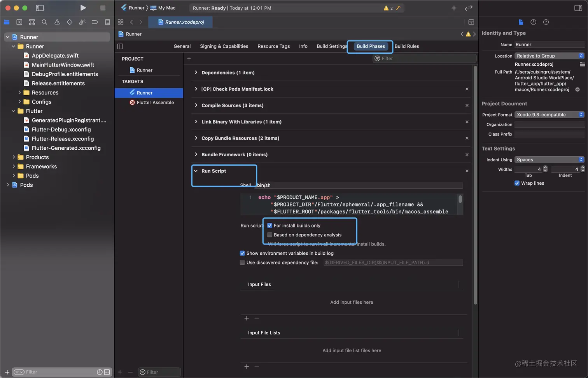Image resolution: width=588 pixels, height=378 pixels.
Task: Uncheck For install builds only
Action: (269, 226)
